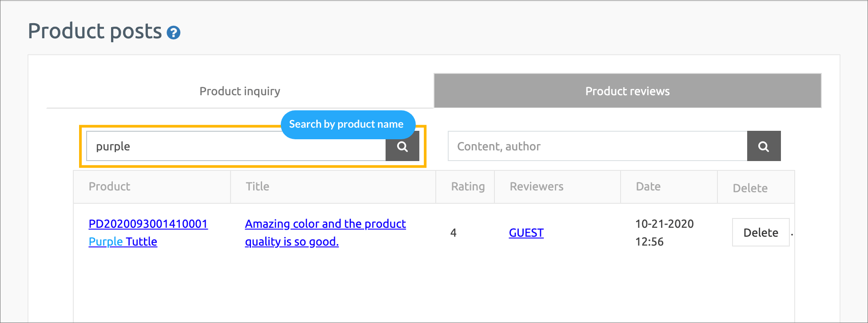The width and height of the screenshot is (868, 323).
Task: Click the Title column header
Action: point(257,186)
